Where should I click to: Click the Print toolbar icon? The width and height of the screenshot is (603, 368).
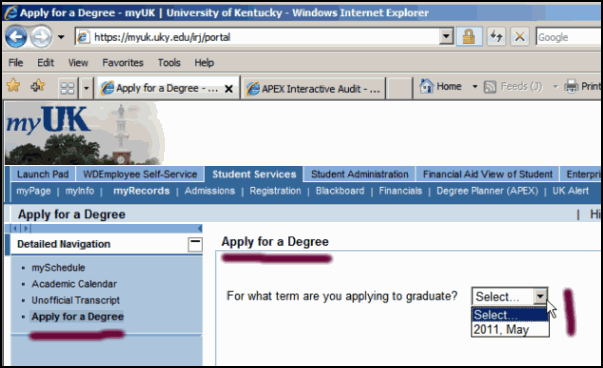click(571, 86)
